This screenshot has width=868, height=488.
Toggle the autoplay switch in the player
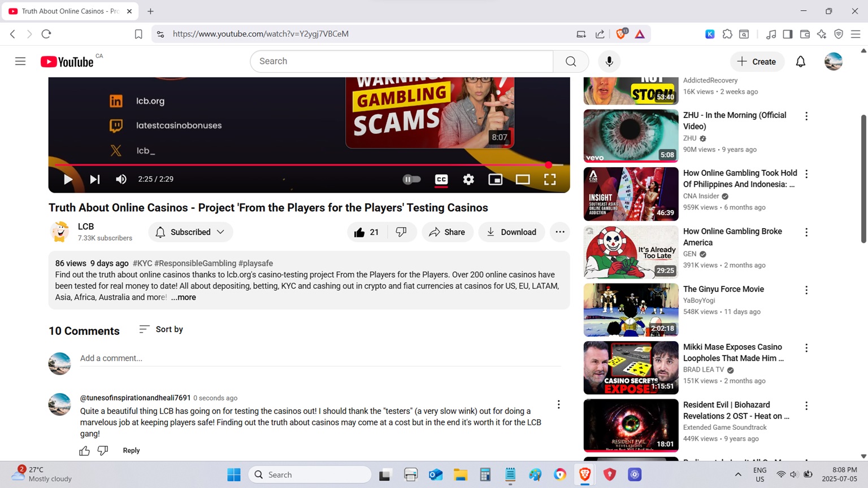[411, 179]
